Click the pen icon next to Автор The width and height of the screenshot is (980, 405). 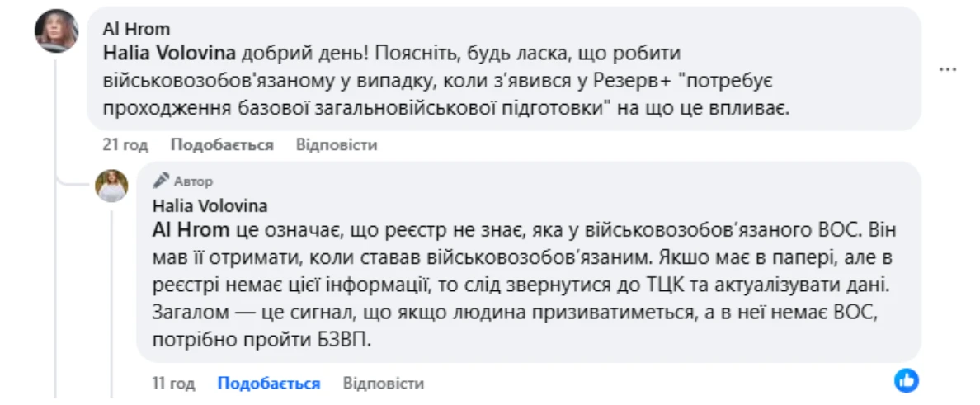pos(161,181)
